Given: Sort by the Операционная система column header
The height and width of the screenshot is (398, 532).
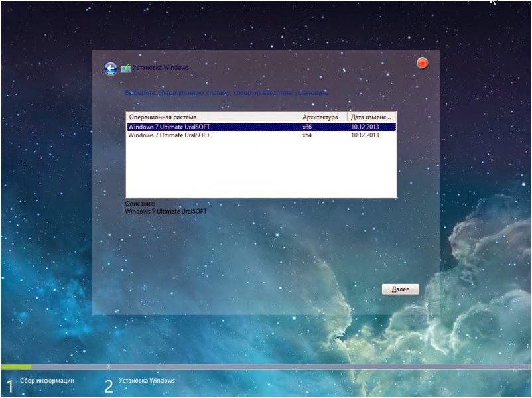Looking at the screenshot, I should 212,117.
